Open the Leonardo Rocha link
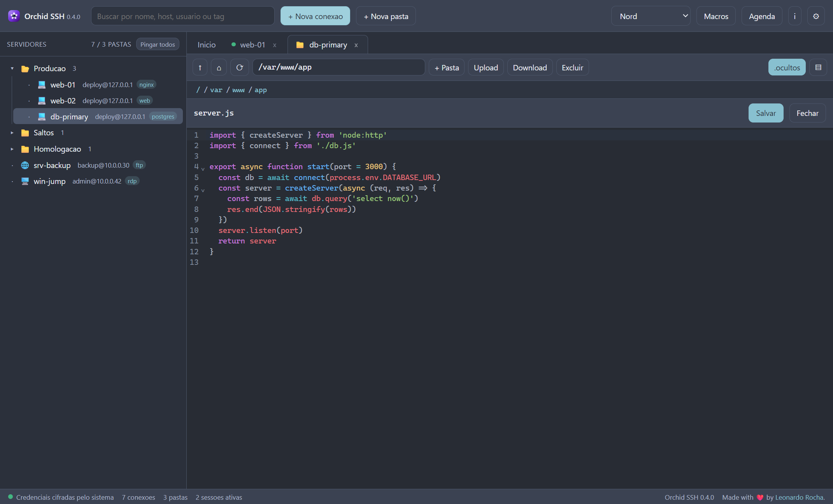Screen dimensions: 833x504 point(800,497)
